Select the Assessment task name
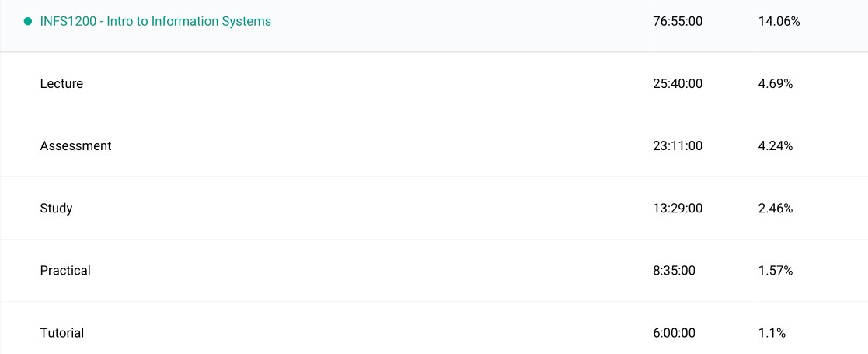 click(x=75, y=146)
